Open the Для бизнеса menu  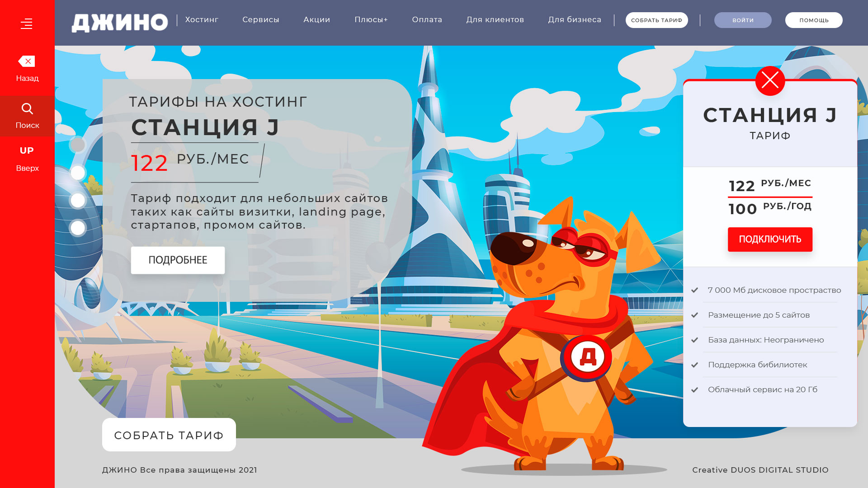[x=575, y=20]
